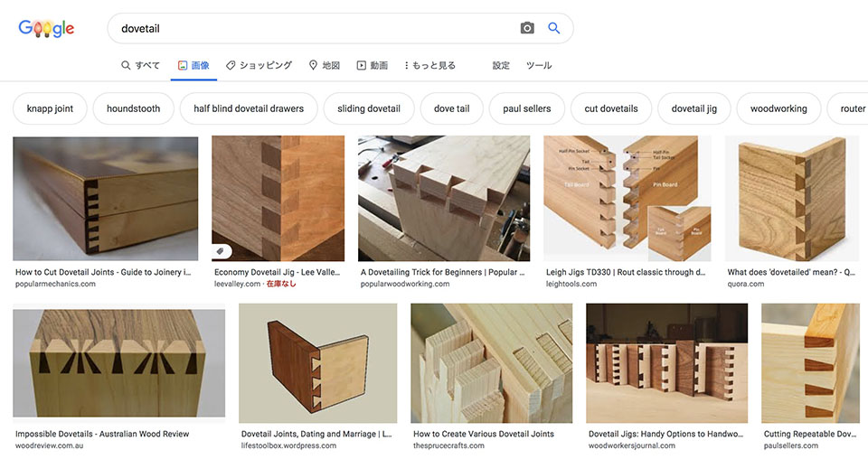This screenshot has height=459, width=868.
Task: Open search by image camera icon
Action: pyautogui.click(x=527, y=28)
